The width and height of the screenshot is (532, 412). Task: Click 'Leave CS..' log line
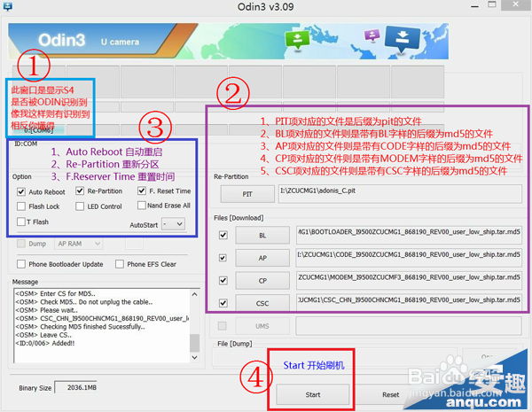coord(43,335)
